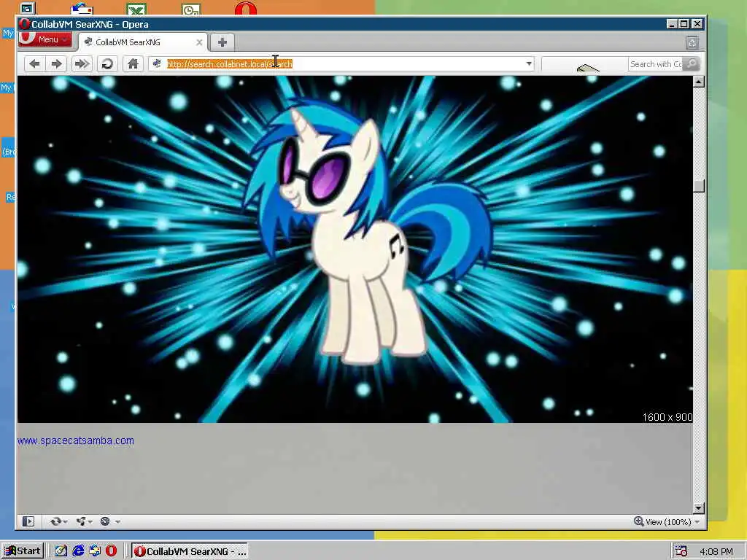
Task: Maximize the Opera window
Action: 684,24
